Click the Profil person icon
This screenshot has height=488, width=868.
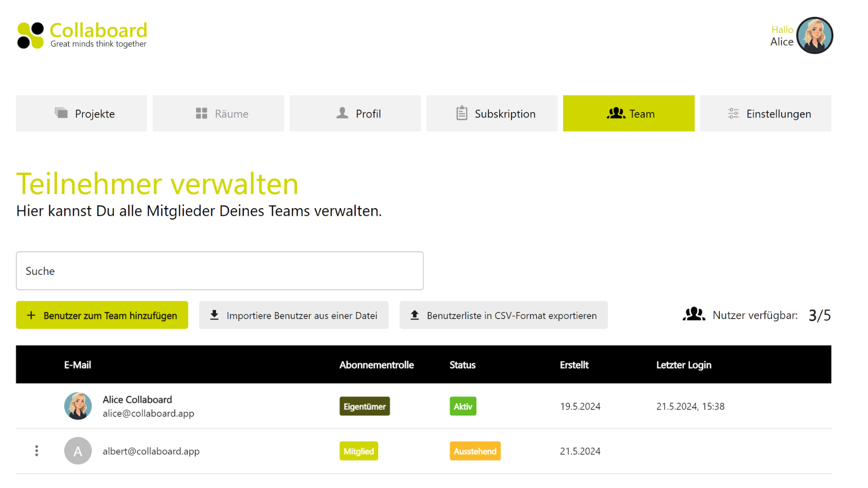[342, 113]
